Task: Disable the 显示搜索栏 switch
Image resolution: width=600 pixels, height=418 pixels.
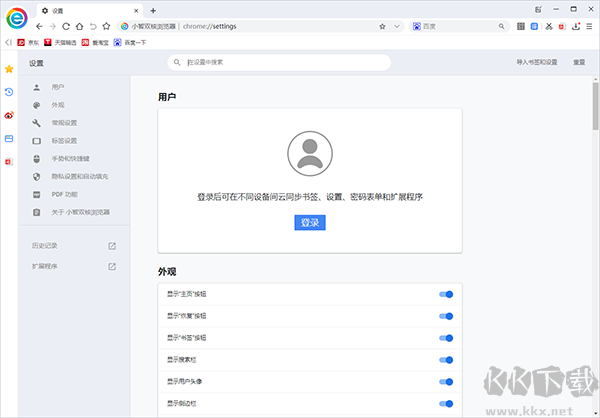Action: tap(446, 360)
